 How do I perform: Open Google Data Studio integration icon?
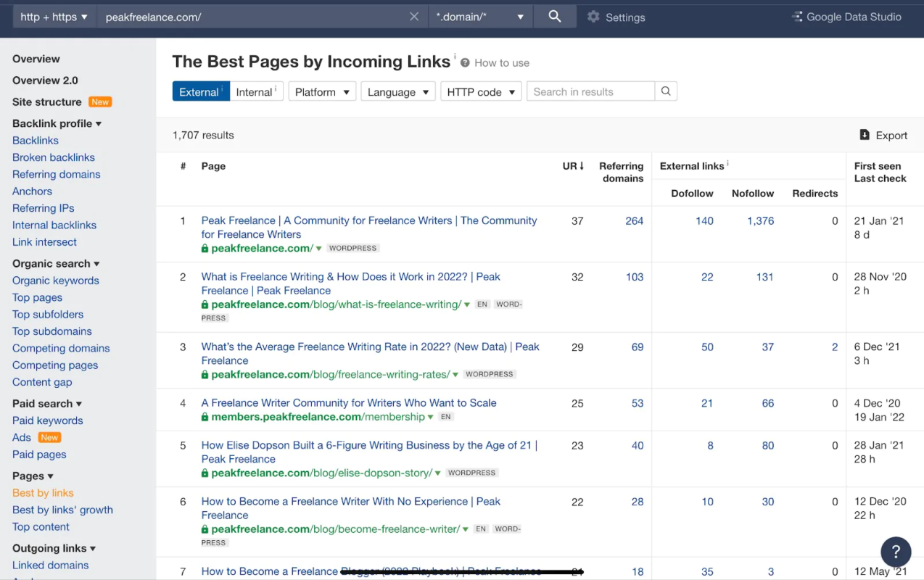(797, 17)
